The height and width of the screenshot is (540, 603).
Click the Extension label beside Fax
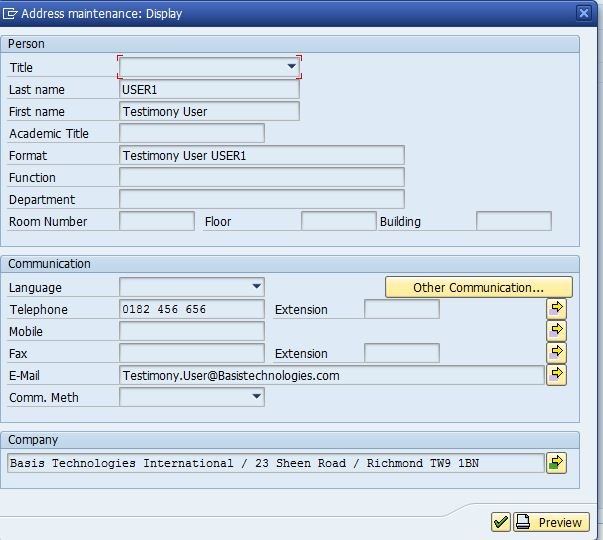pos(301,353)
